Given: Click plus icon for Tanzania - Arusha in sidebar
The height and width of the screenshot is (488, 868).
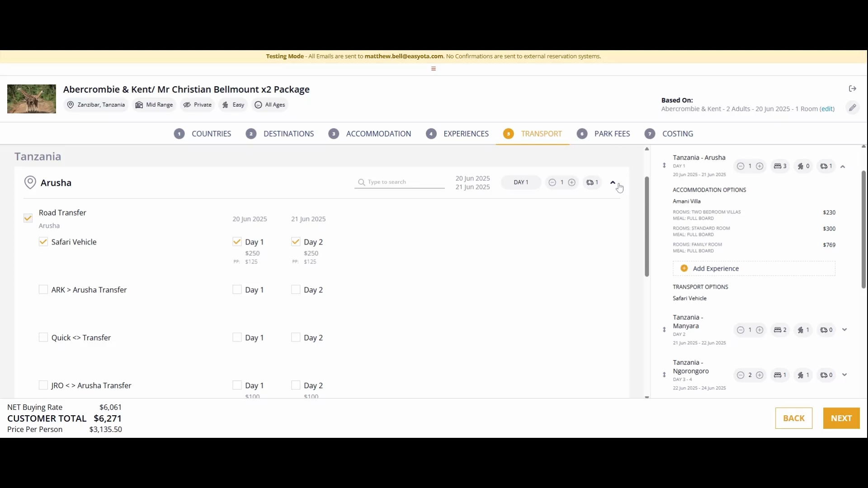Looking at the screenshot, I should pos(760,166).
